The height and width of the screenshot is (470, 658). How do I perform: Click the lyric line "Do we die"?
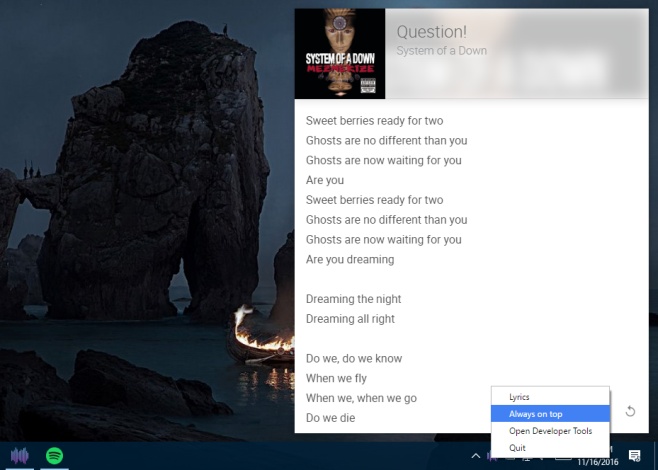330,418
